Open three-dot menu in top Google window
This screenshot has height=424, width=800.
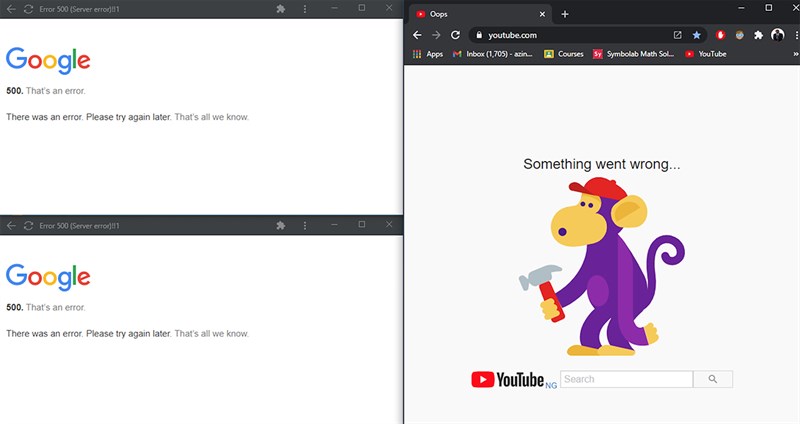(x=305, y=9)
